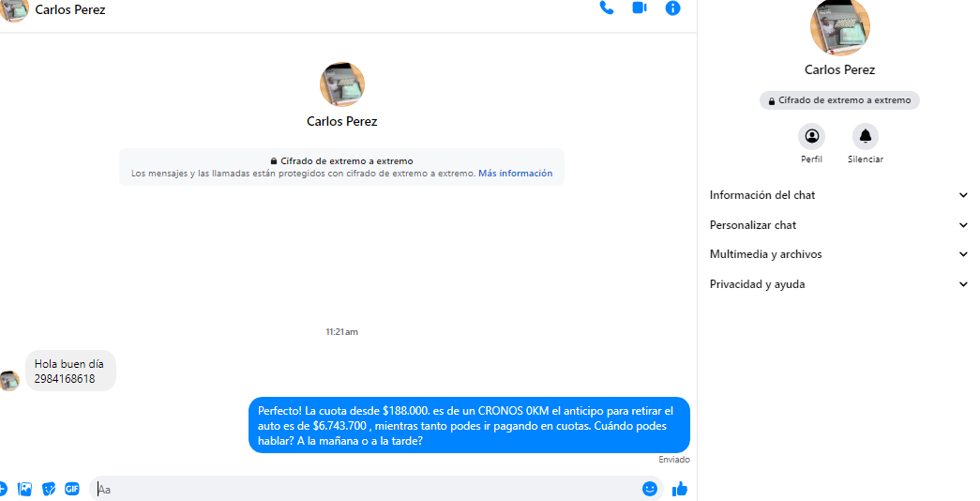This screenshot has width=980, height=501.
Task: Open the GIF picker
Action: (x=72, y=489)
